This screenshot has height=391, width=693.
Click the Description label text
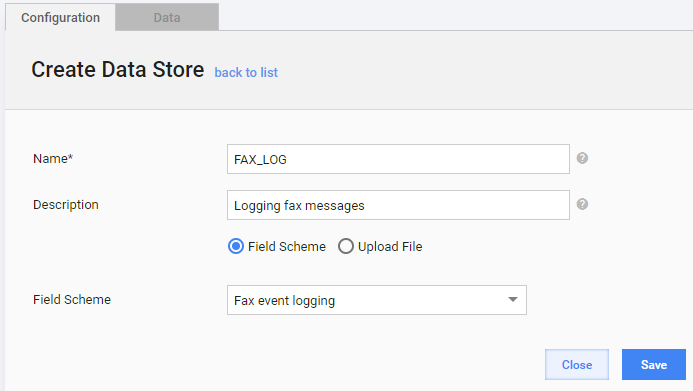[66, 205]
